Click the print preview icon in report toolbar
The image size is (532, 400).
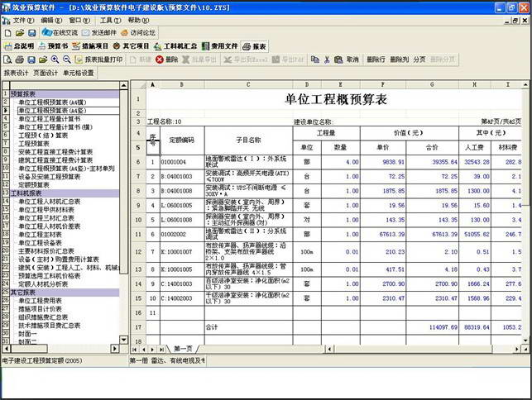(7, 60)
